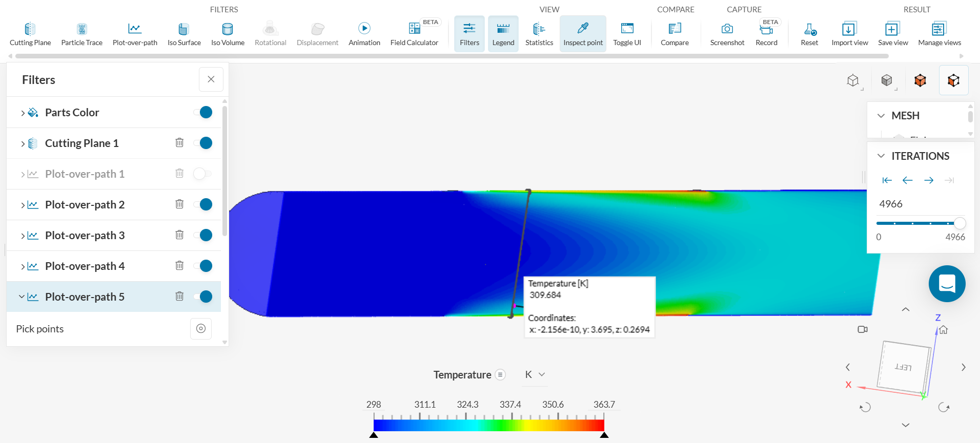Open the Statistics view
This screenshot has width=980, height=443.
click(539, 34)
